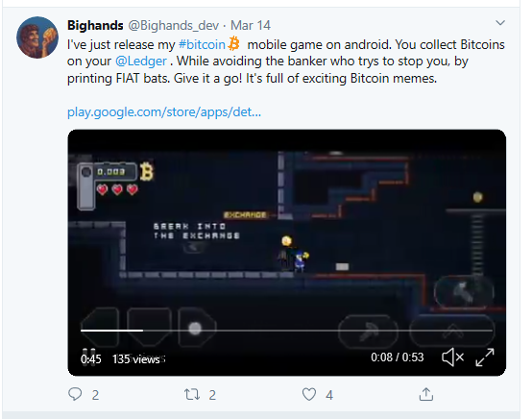Open the reply comment icon
This screenshot has width=532, height=419.
(75, 395)
